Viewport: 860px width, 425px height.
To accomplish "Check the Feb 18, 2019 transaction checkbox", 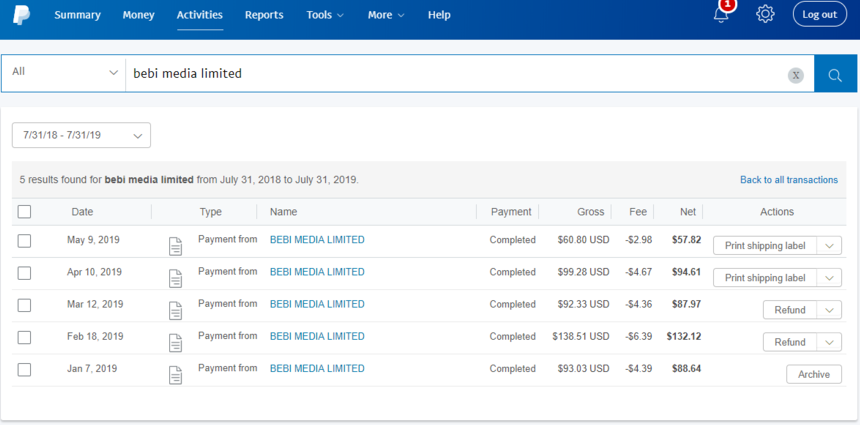I will coord(25,337).
